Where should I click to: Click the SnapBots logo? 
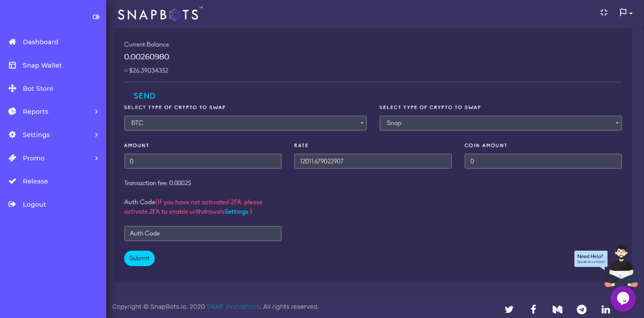(160, 14)
